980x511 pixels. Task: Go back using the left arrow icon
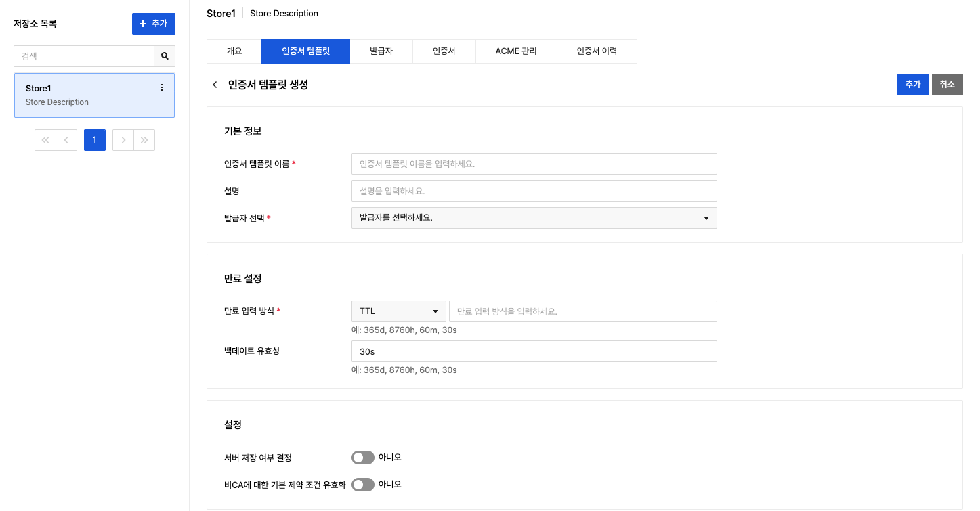215,85
